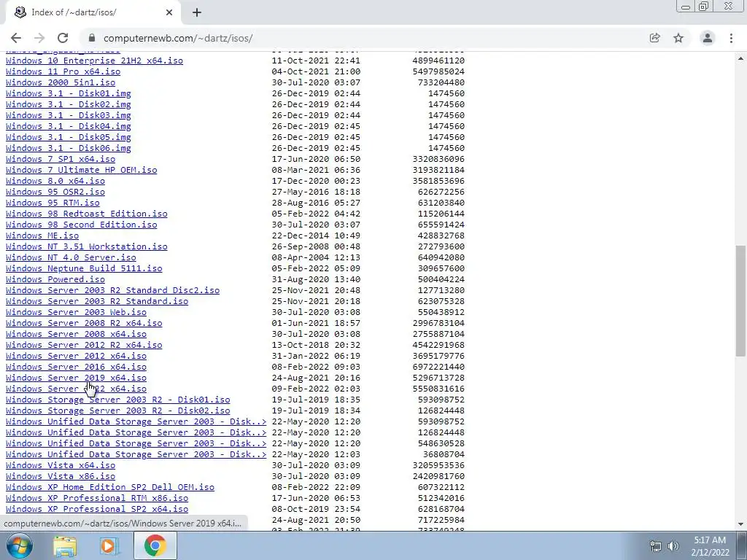Click the size value 36808704
Image resolution: width=747 pixels, height=560 pixels.
coord(444,455)
